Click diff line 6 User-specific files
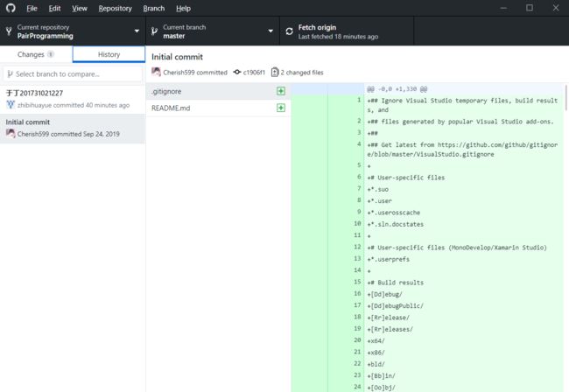Viewport: 569px width, 392px height. coord(405,178)
